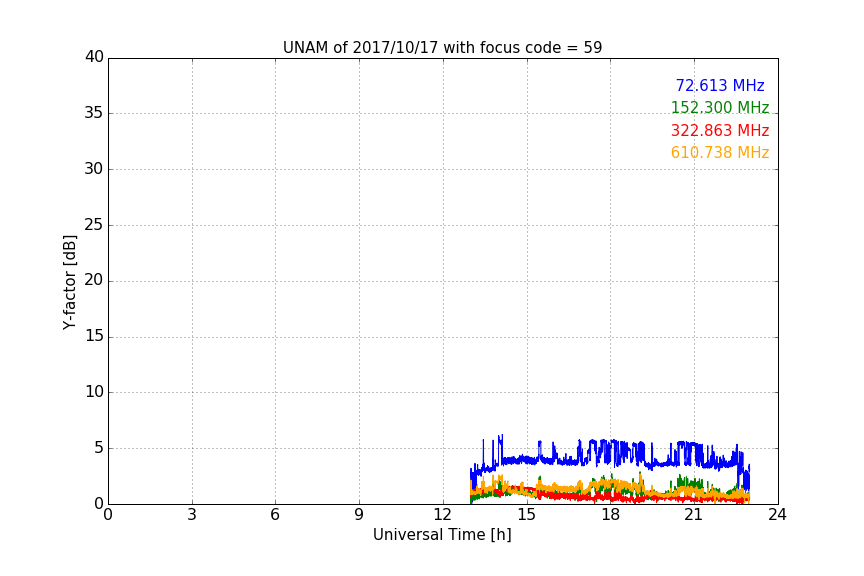Click the y-axis tick label 35
Image resolution: width=864 pixels, height=576 pixels.
(x=94, y=113)
